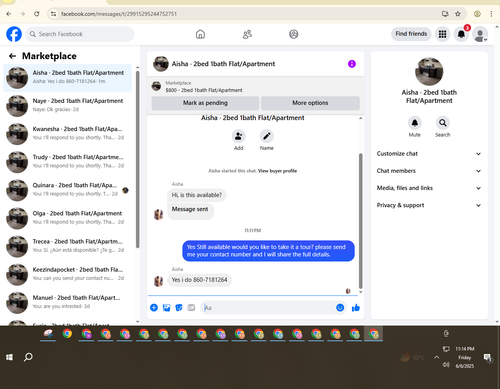This screenshot has width=500, height=389.
Task: Send a thumbs-up like
Action: 356,308
